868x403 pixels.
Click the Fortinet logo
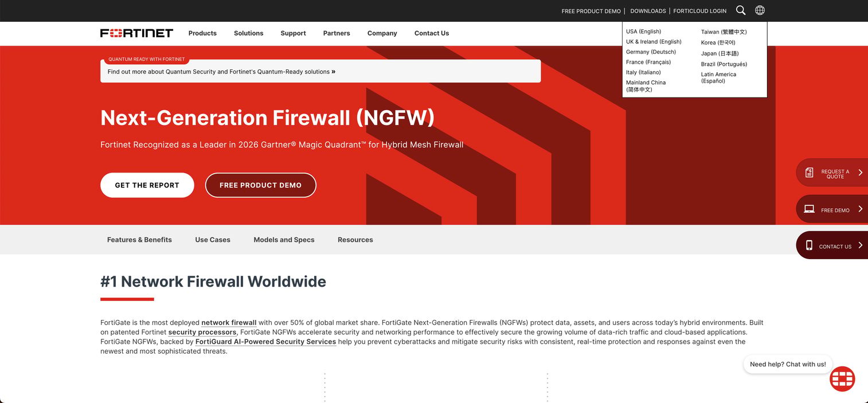click(136, 33)
